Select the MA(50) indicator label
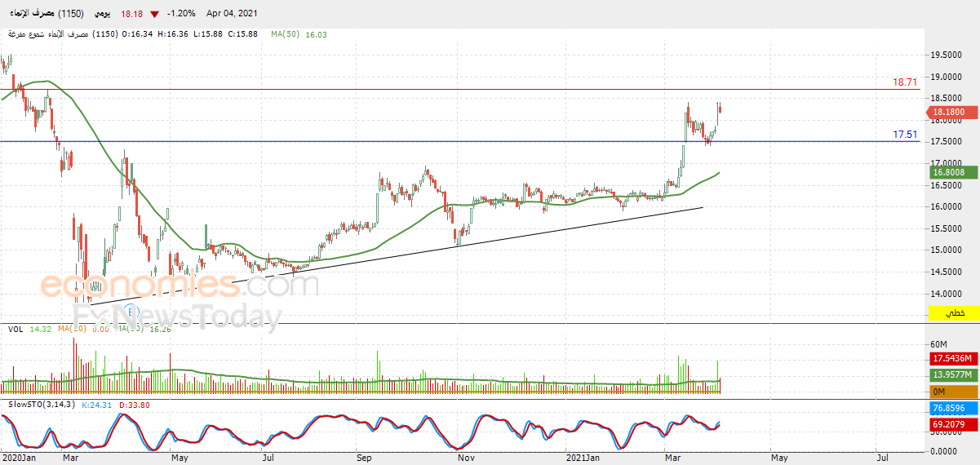Viewport: 980px width, 465px height. point(288,34)
